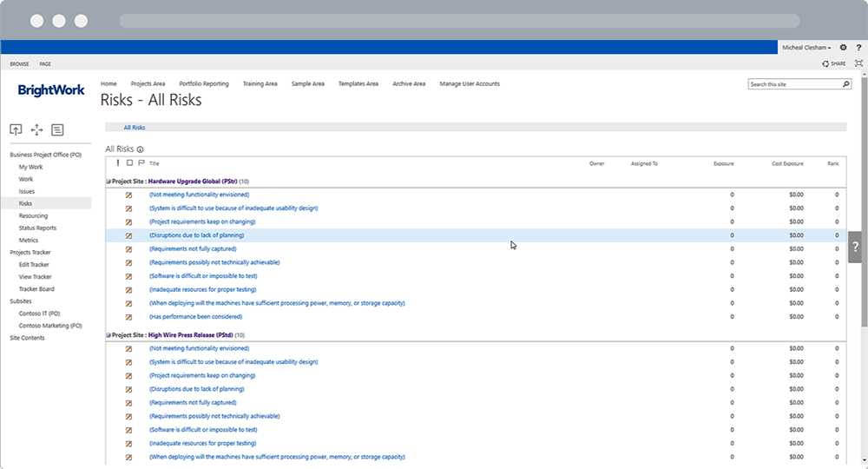Click edit icon for High Wire 'Not meeting functionality envisioned'
Image resolution: width=868 pixels, height=469 pixels.
(128, 349)
